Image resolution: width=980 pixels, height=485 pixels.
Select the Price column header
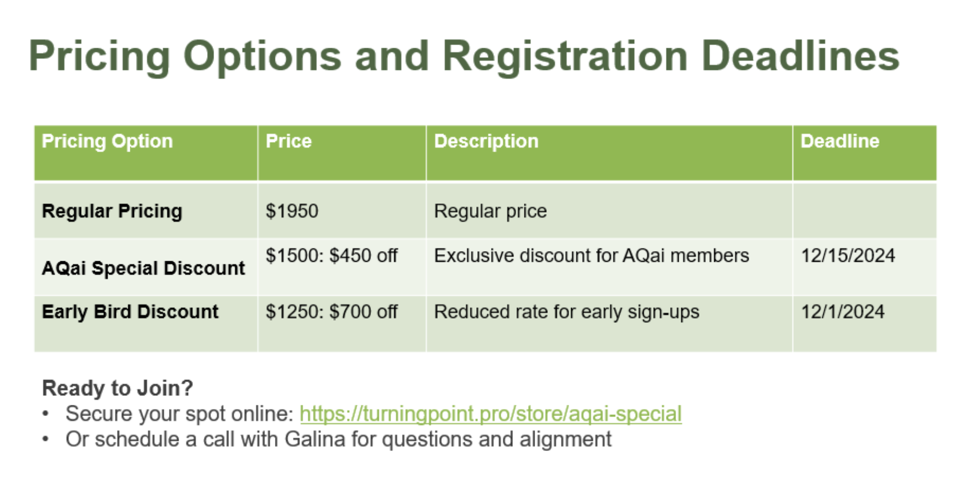(342, 153)
